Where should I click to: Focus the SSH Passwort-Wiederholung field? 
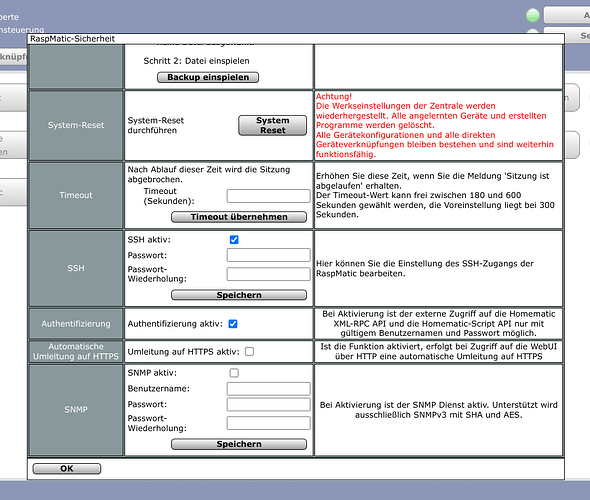pyautogui.click(x=268, y=274)
